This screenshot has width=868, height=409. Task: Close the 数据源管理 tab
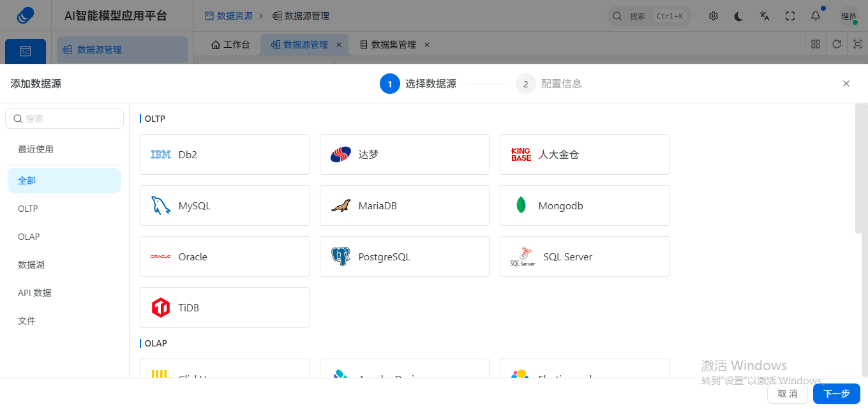pyautogui.click(x=339, y=45)
